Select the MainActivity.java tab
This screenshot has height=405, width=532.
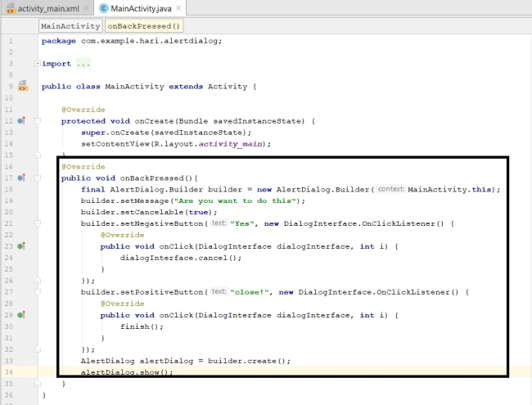pyautogui.click(x=141, y=8)
